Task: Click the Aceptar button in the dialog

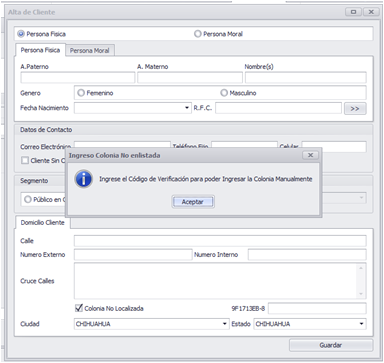Action: coord(193,202)
